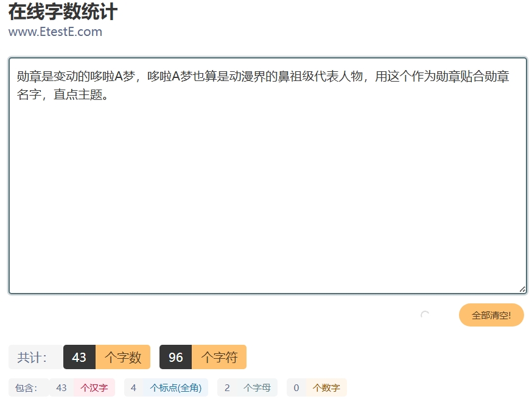Click the 共计: label
Image resolution: width=532 pixels, height=399 pixels.
coord(36,357)
